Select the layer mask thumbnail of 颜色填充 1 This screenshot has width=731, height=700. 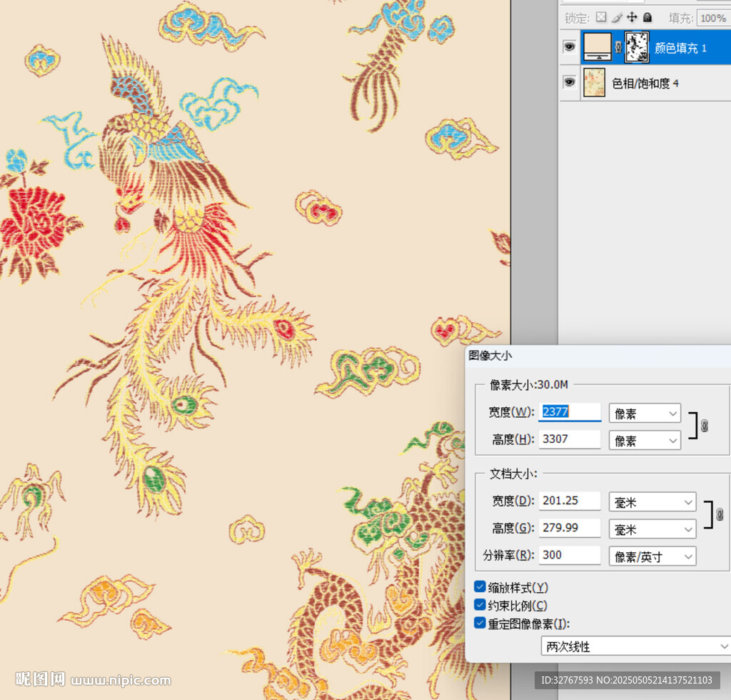(x=636, y=47)
